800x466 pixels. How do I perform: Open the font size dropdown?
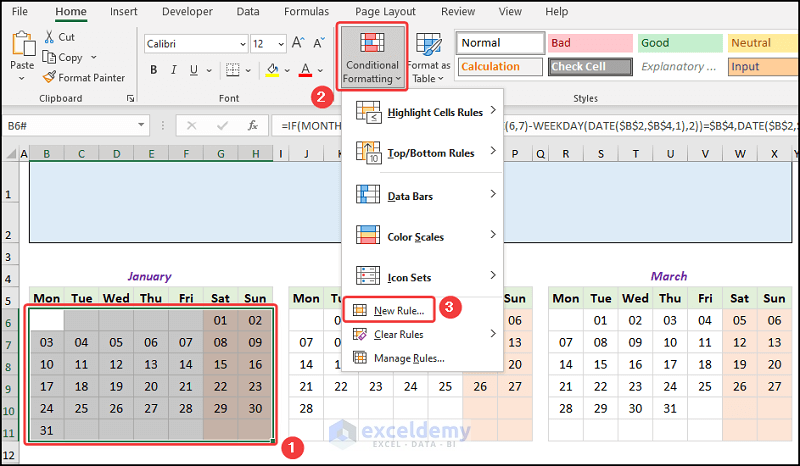pyautogui.click(x=281, y=44)
